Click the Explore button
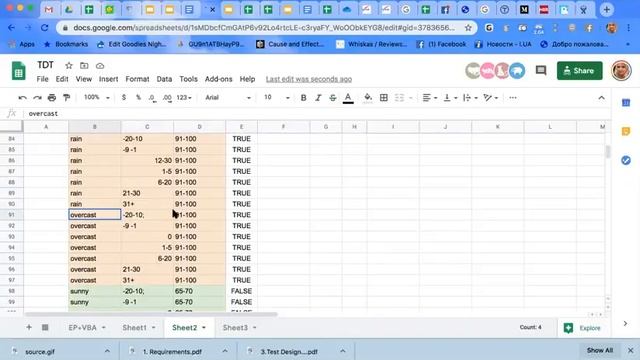This screenshot has width=640, height=360. coord(582,328)
